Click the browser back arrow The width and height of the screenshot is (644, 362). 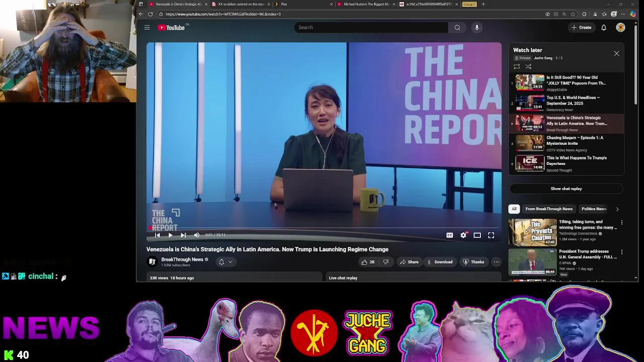pyautogui.click(x=141, y=14)
